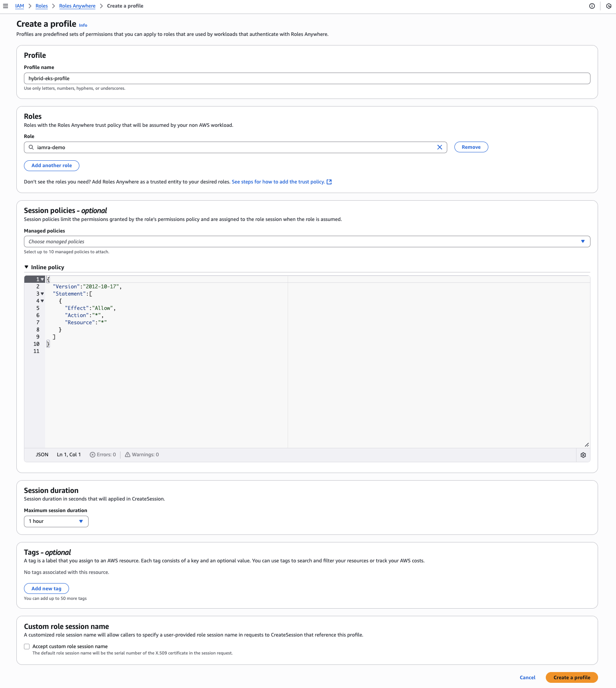Click Add new tag button
This screenshot has width=616, height=688.
[46, 589]
